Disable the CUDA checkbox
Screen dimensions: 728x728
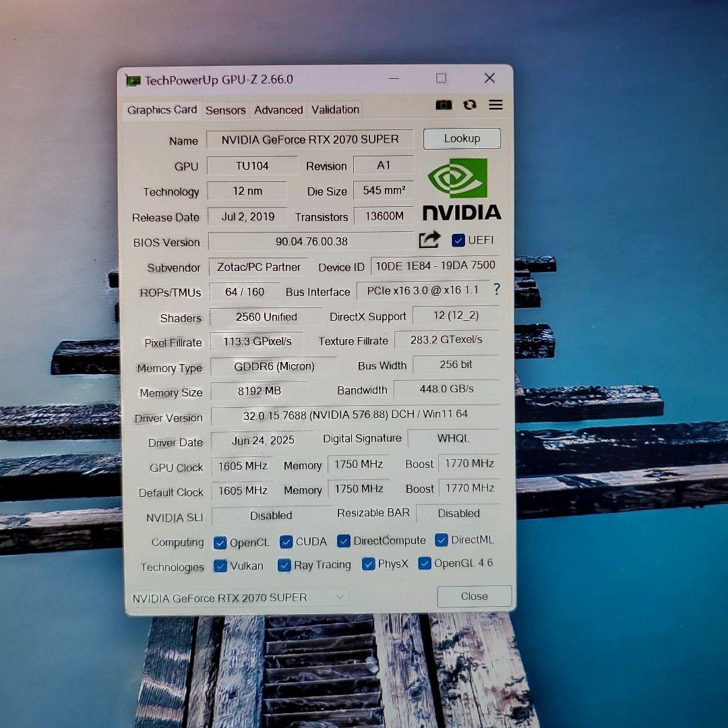coord(285,541)
